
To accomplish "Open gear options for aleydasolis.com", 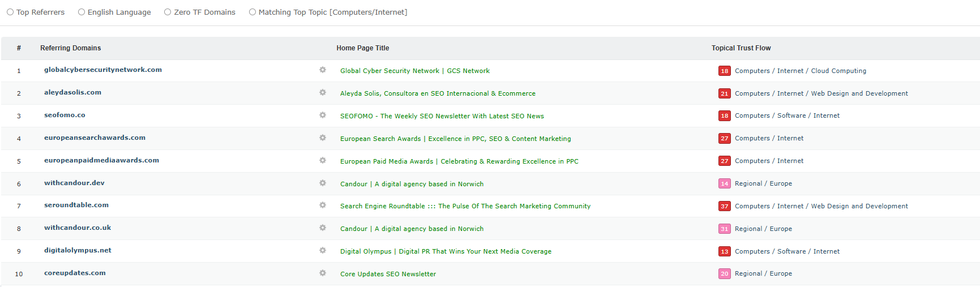I will [x=323, y=93].
